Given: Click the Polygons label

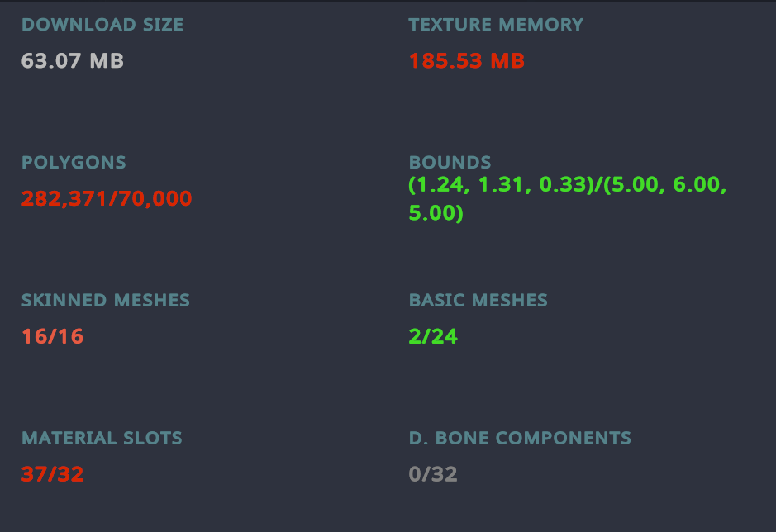Looking at the screenshot, I should 74,163.
